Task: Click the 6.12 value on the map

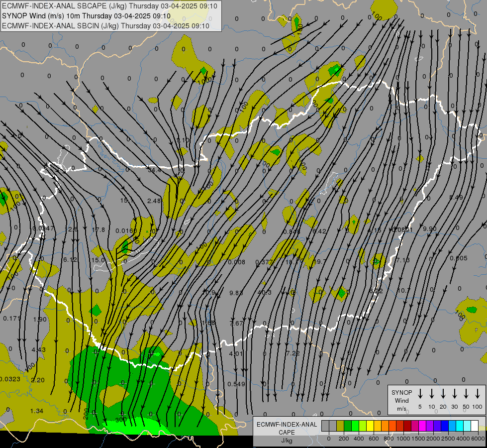Action: pyautogui.click(x=70, y=260)
